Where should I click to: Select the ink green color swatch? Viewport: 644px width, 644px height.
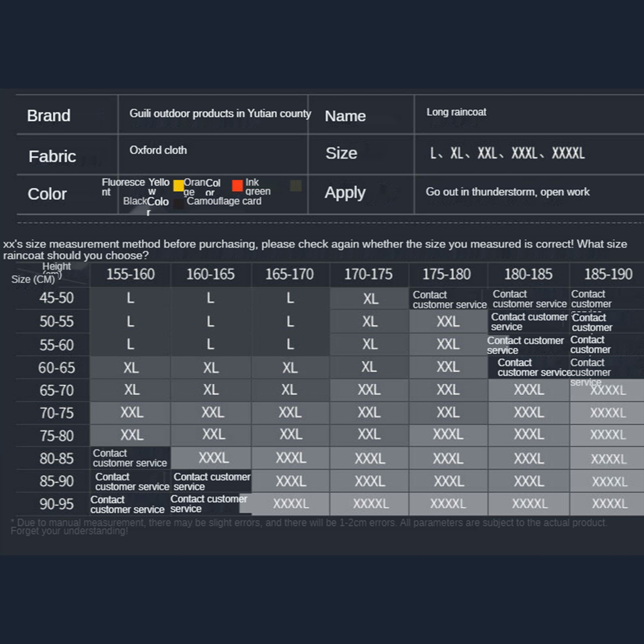296,186
